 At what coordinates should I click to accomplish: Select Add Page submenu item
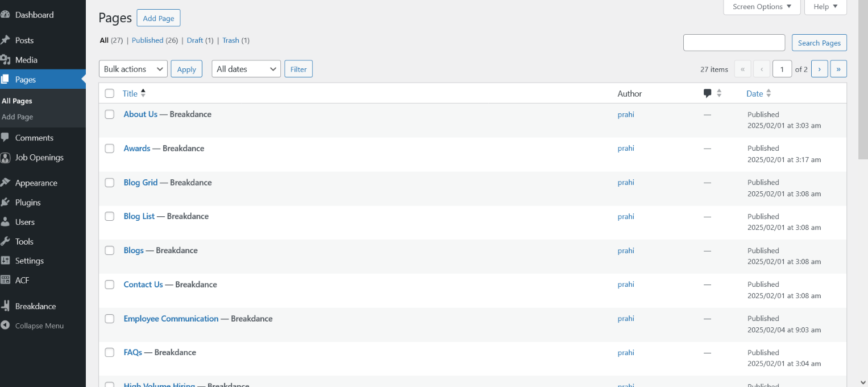coord(18,117)
